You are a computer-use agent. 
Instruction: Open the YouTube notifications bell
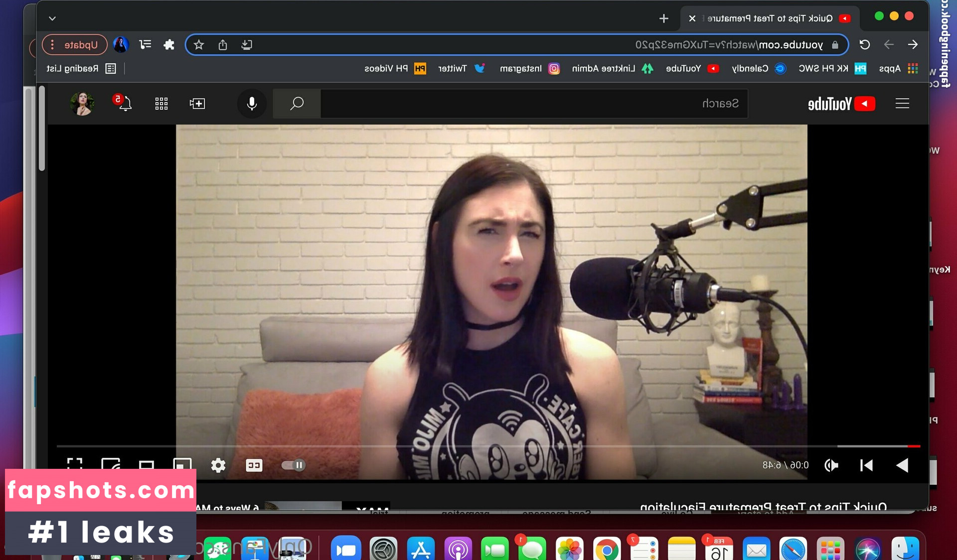tap(125, 104)
